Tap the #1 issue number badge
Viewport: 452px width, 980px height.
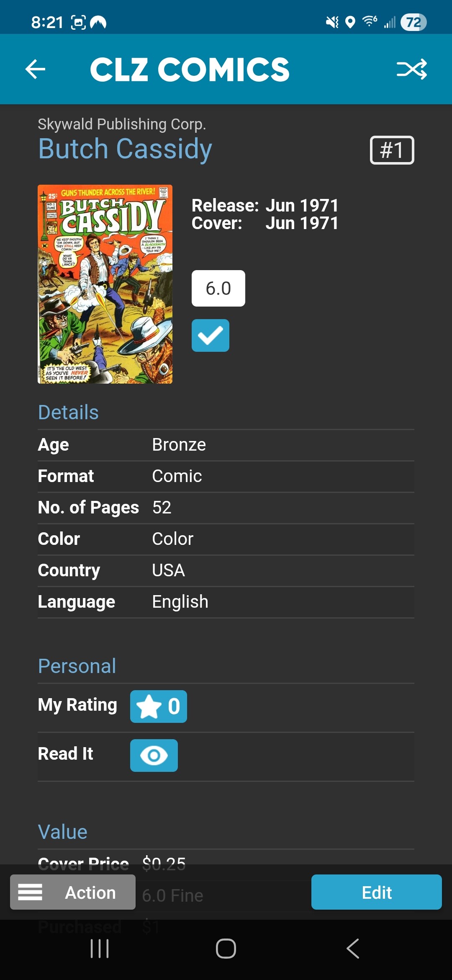pyautogui.click(x=392, y=150)
